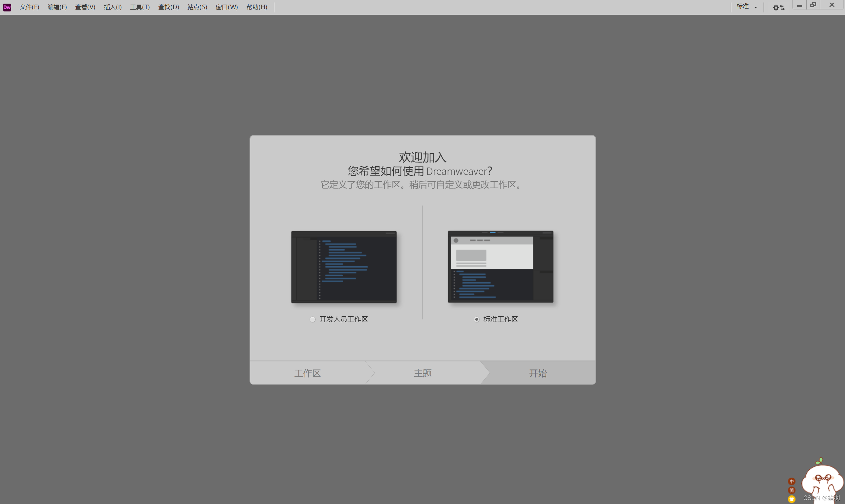Click the Dreamweaver Dw logo icon
The image size is (845, 504).
(7, 7)
